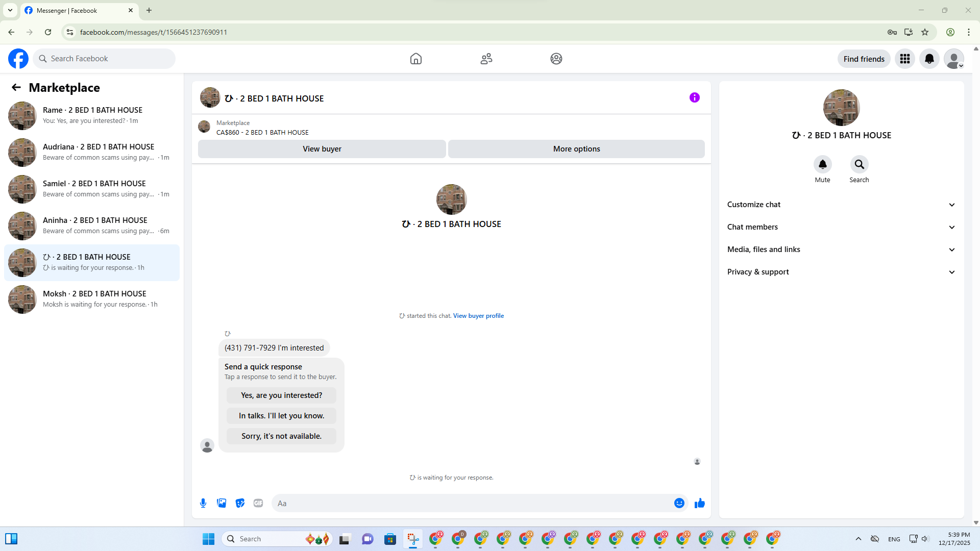Open the Friends tab in top navigation
Screen dimensions: 980x551
tap(486, 59)
